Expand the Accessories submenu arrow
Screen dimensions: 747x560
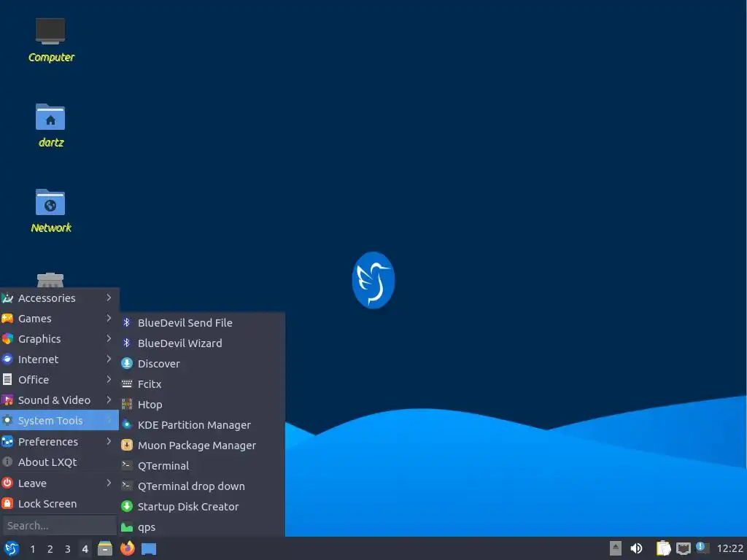[109, 297]
